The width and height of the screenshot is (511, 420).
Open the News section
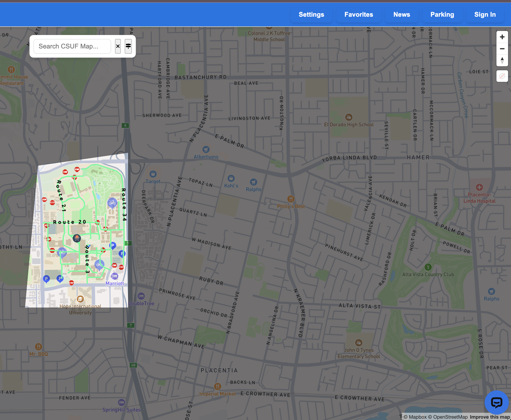(401, 15)
